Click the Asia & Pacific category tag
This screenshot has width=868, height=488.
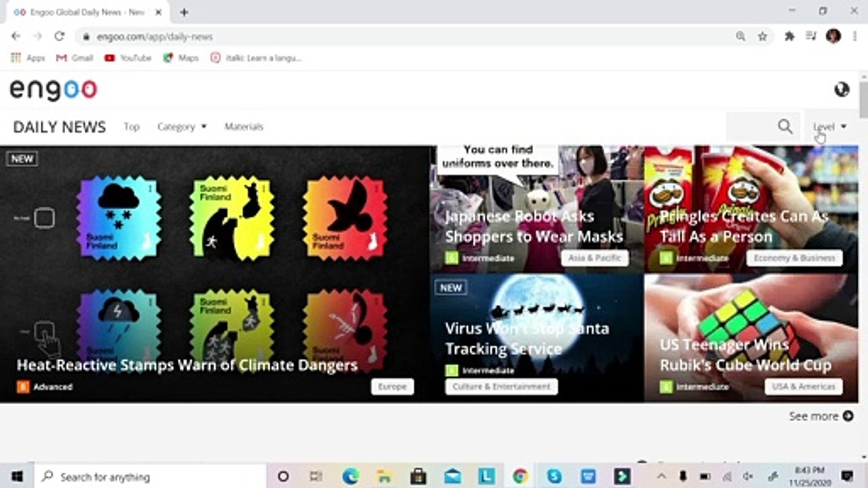[595, 258]
